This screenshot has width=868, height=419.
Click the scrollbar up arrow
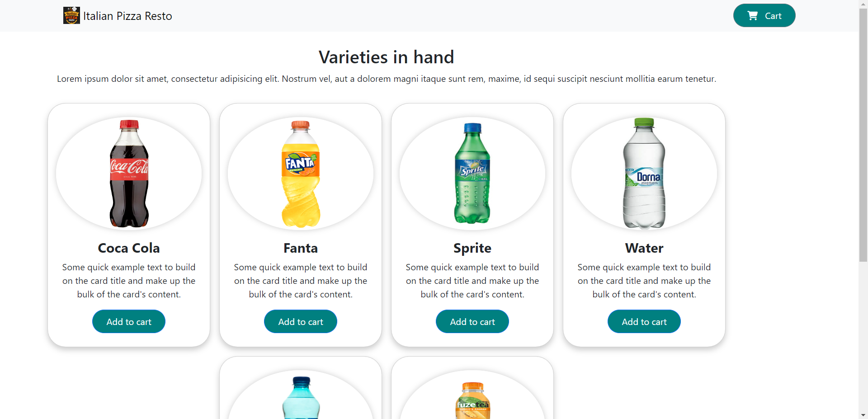point(863,4)
